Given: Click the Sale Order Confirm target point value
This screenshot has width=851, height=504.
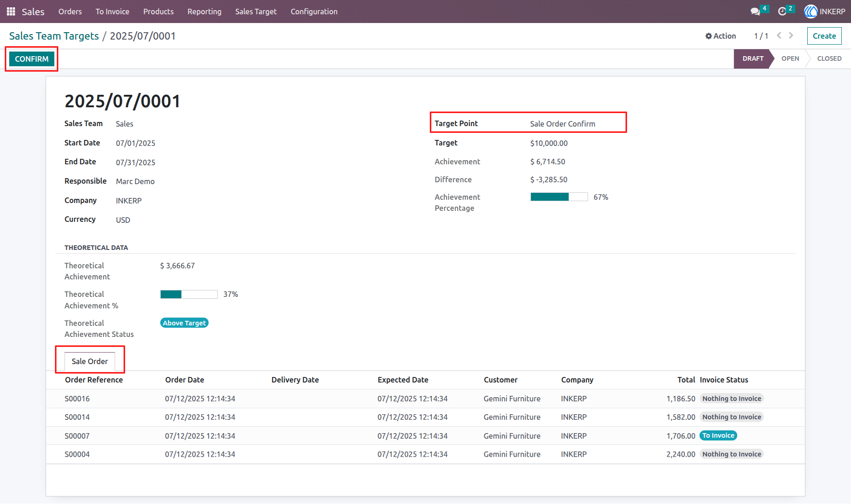Looking at the screenshot, I should [563, 124].
